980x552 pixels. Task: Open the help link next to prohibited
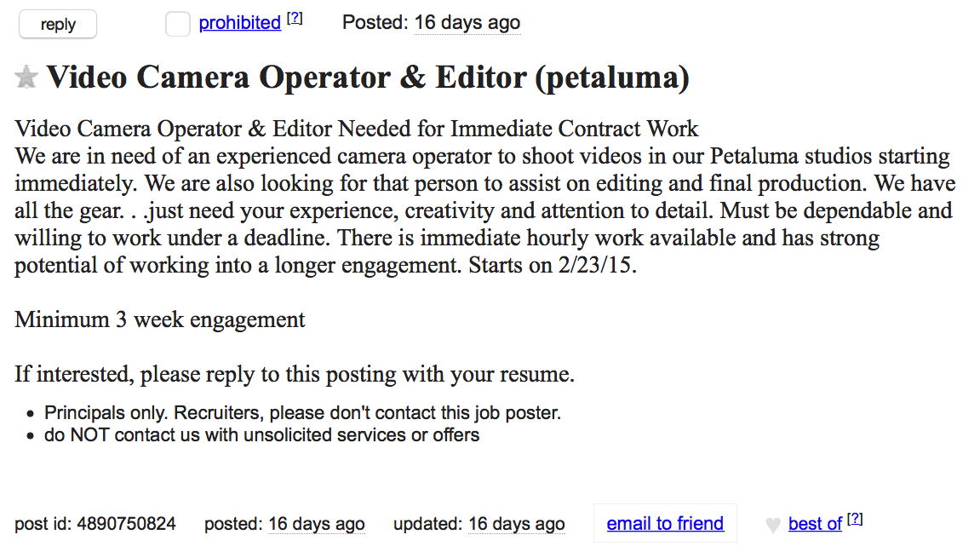295,19
